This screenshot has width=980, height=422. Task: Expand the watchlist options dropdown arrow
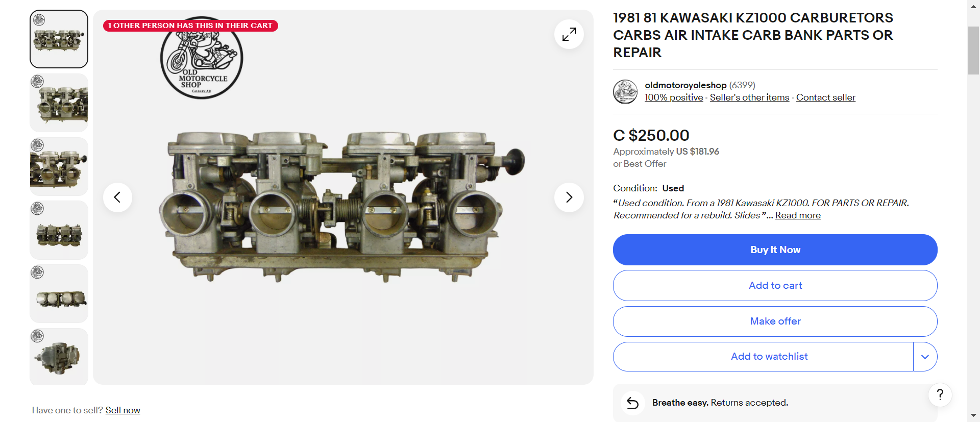[x=925, y=357]
